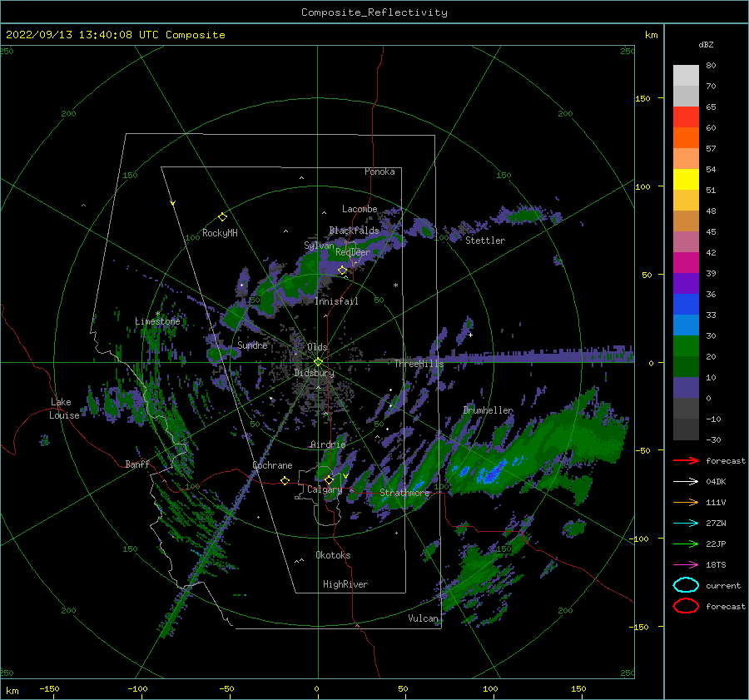Click the km unit label at bottom left
The image size is (749, 700).
coord(12,691)
